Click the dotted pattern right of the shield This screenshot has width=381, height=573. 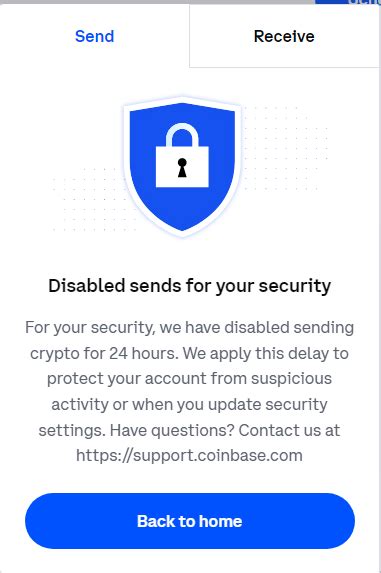[284, 148]
